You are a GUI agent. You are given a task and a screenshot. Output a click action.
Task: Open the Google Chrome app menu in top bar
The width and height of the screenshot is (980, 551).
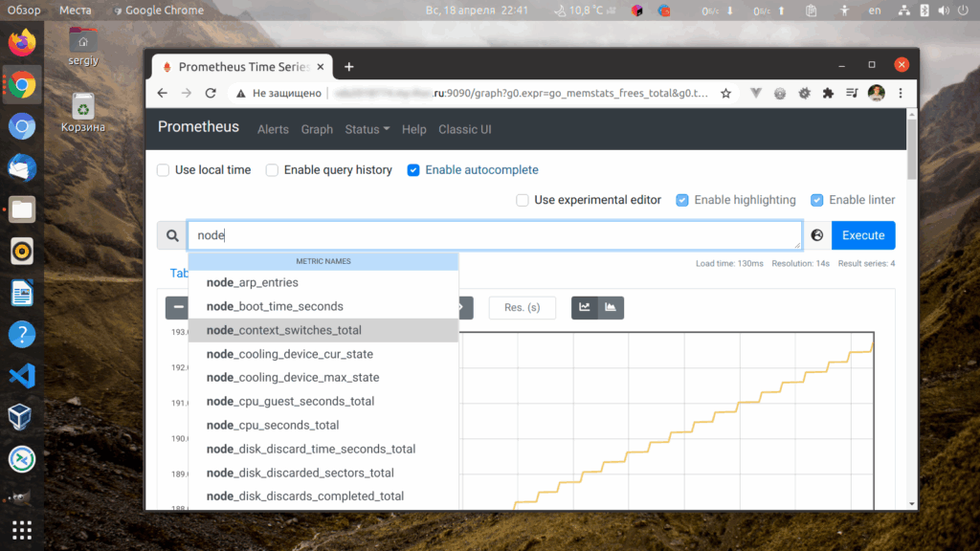(x=159, y=10)
